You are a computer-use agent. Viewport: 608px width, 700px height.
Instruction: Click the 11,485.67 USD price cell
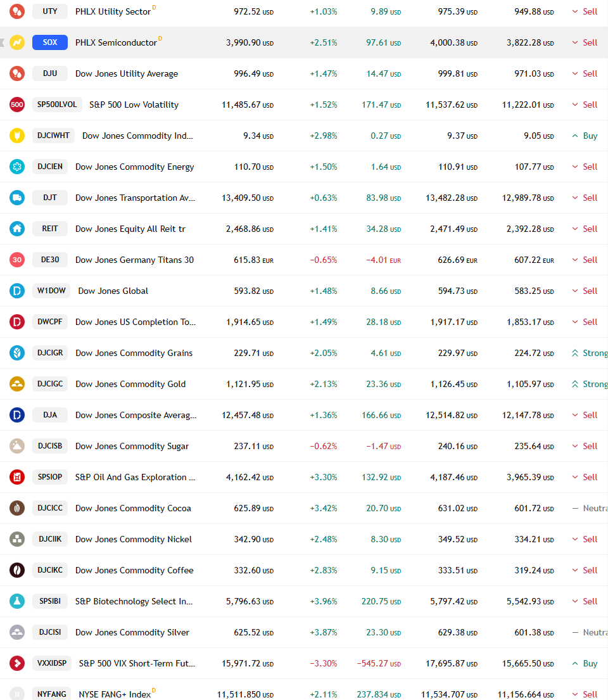click(x=248, y=105)
